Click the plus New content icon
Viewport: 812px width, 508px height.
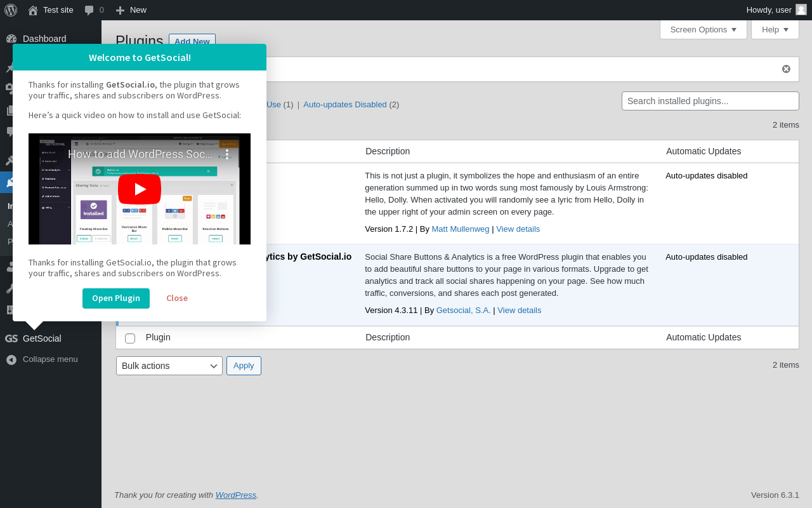click(x=120, y=10)
